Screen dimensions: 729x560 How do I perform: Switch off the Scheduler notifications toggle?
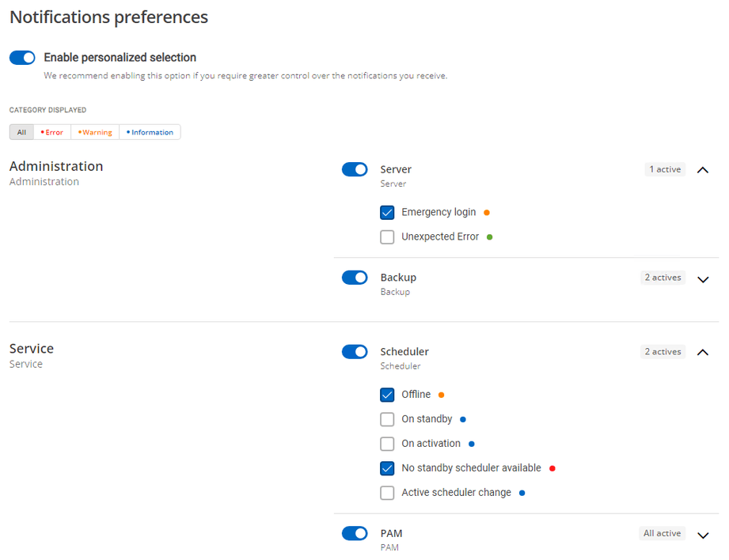point(355,352)
